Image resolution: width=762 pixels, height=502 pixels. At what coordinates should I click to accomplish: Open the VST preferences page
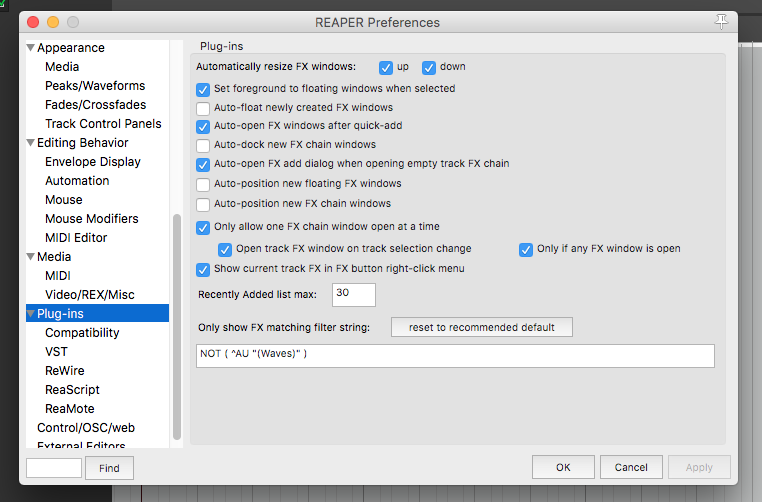[x=56, y=352]
